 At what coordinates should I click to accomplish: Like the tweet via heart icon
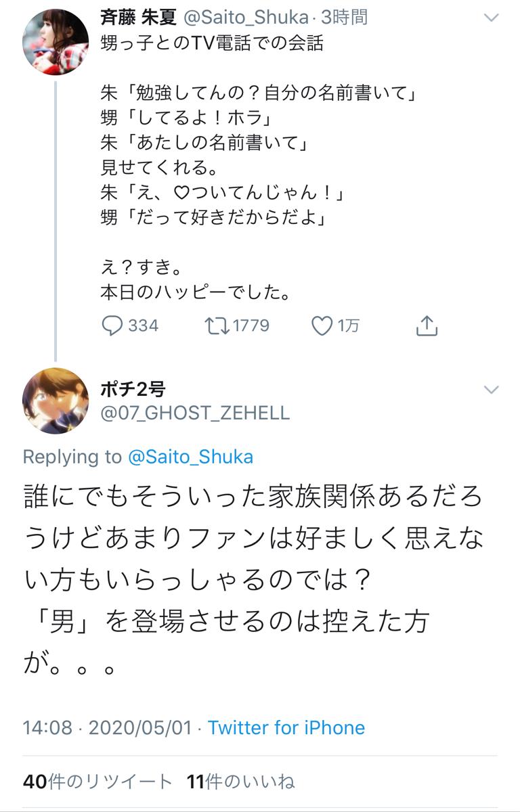322,326
